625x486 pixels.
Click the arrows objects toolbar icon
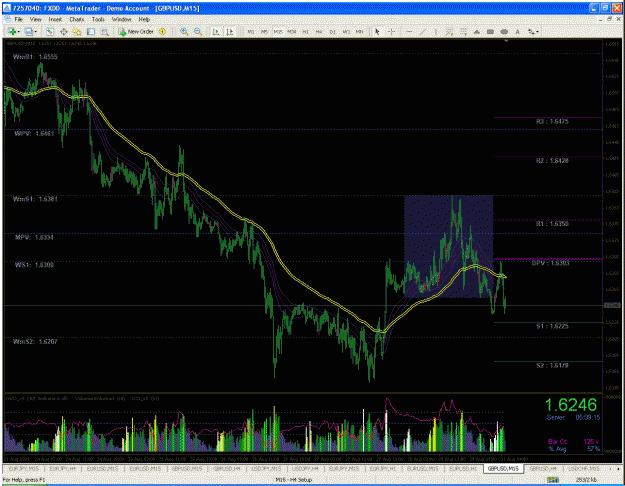(531, 31)
